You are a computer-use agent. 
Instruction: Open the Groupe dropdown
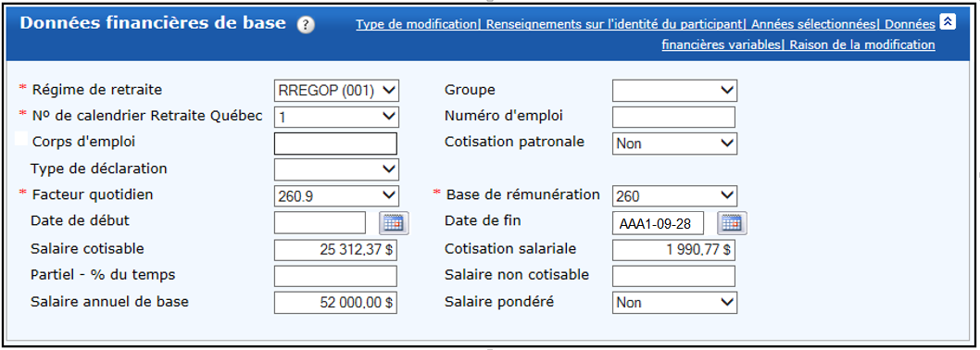[674, 91]
